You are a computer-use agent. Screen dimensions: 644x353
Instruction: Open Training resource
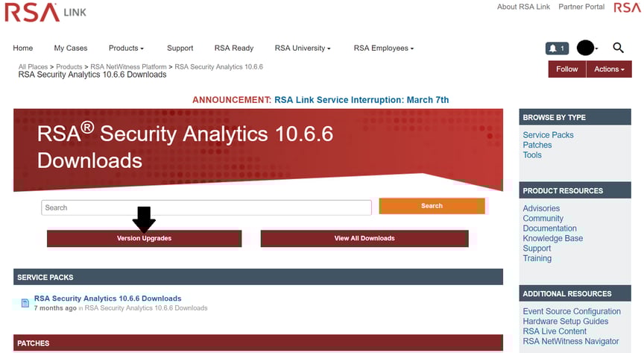[537, 258]
